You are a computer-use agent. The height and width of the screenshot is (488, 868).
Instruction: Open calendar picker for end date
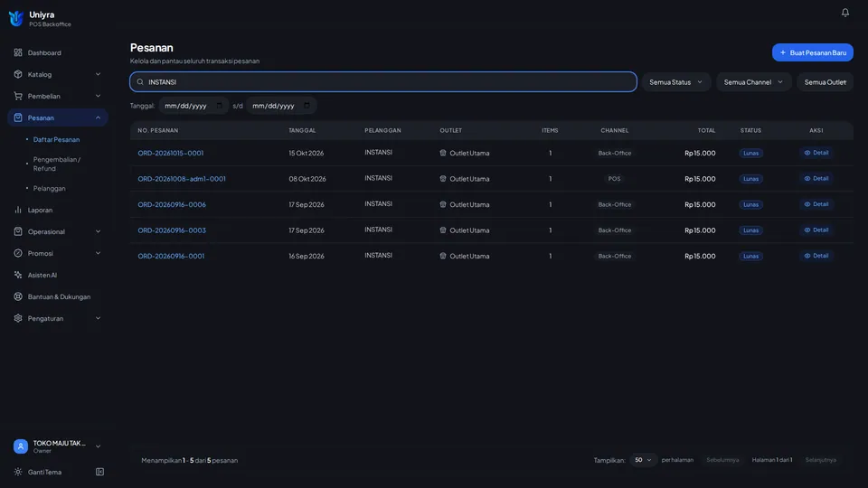click(x=307, y=105)
